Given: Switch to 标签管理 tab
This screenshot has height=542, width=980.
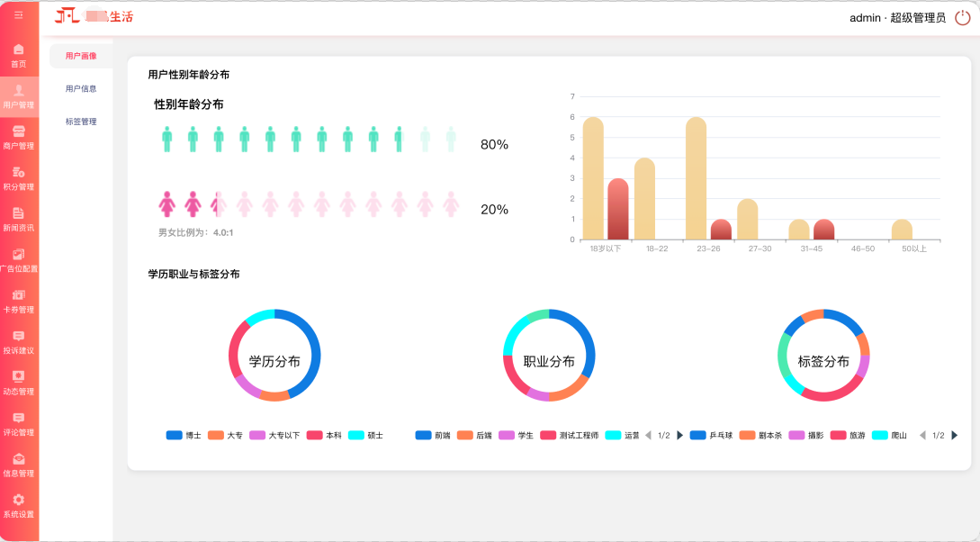Looking at the screenshot, I should point(81,122).
